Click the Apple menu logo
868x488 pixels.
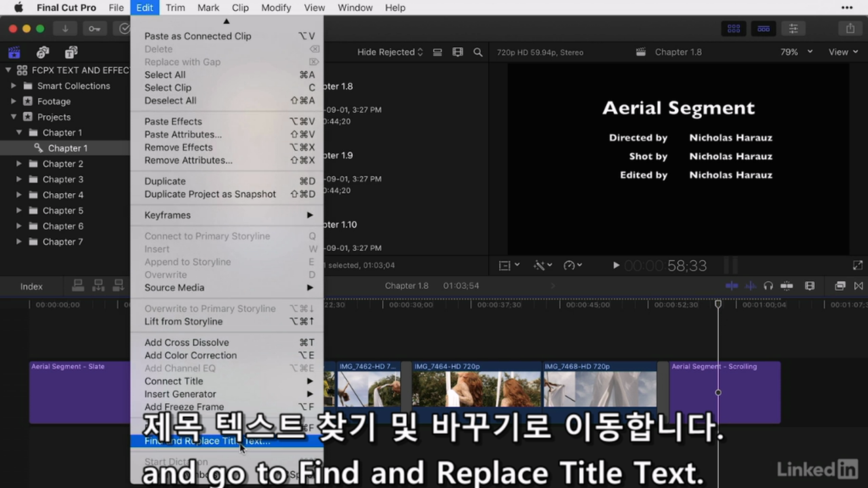(18, 7)
